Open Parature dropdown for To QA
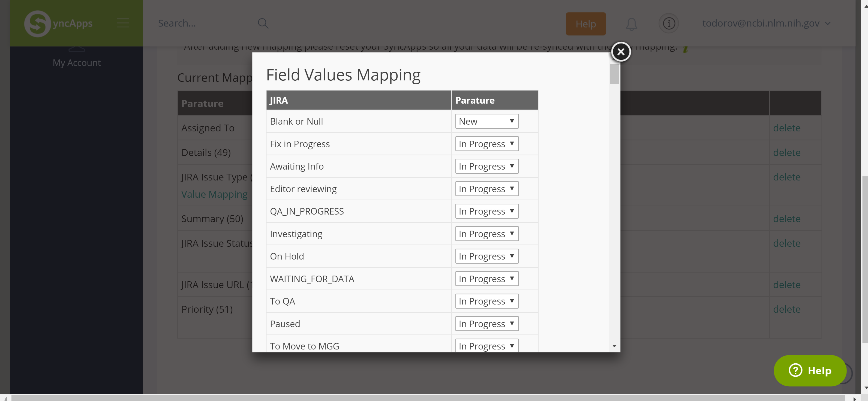The height and width of the screenshot is (401, 868). tap(486, 301)
